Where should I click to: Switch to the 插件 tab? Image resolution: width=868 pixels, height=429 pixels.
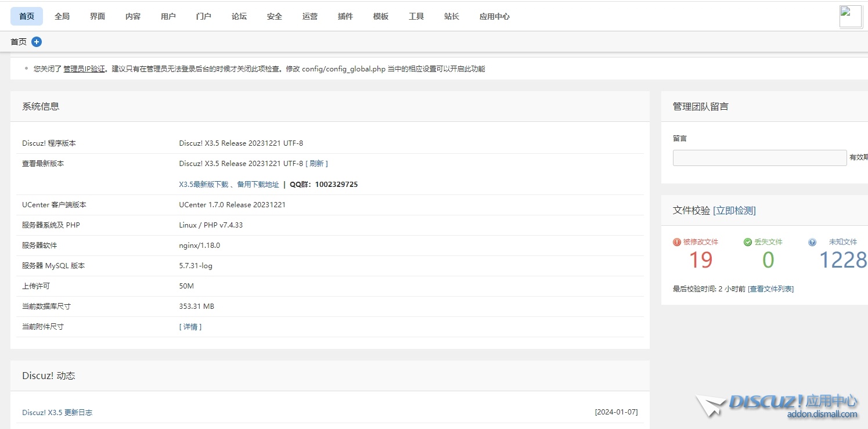[x=345, y=16]
